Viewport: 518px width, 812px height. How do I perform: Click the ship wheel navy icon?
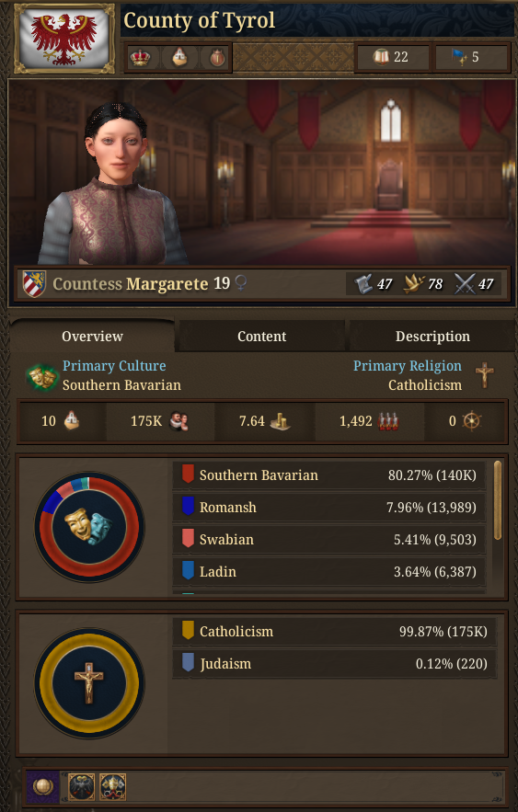(472, 421)
